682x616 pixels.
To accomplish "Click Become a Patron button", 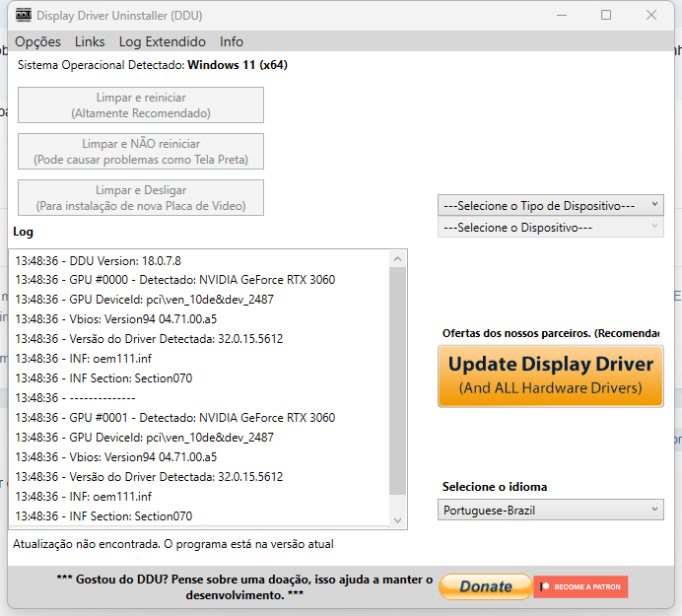I will point(580,586).
